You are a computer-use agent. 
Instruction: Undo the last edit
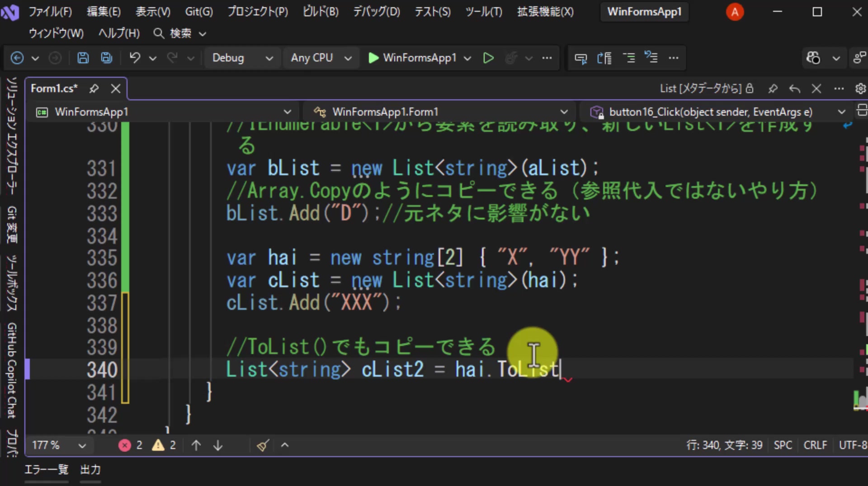click(x=135, y=58)
